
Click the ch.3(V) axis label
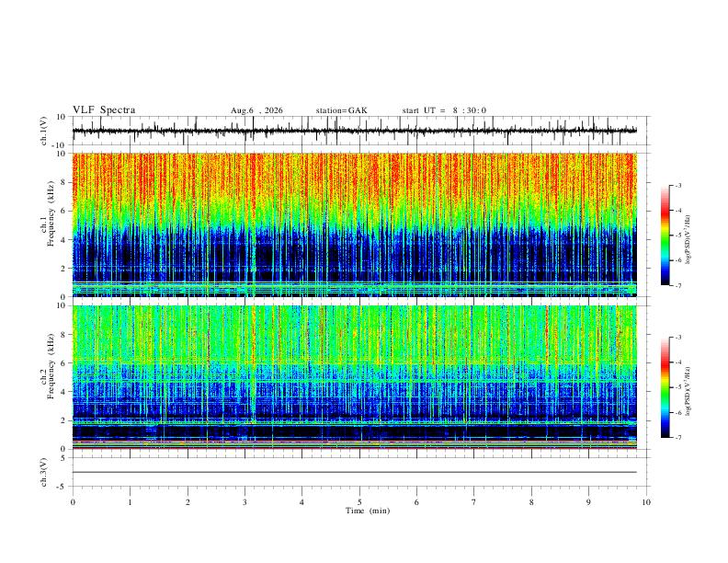(x=44, y=473)
